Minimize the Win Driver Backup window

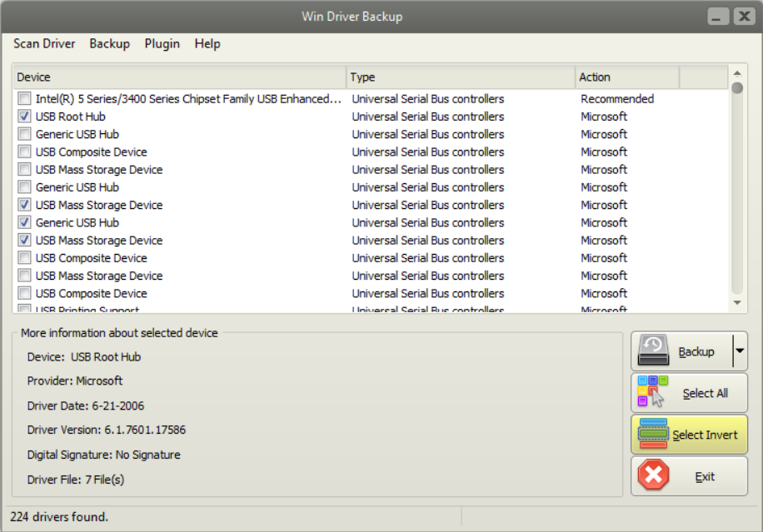pyautogui.click(x=718, y=17)
